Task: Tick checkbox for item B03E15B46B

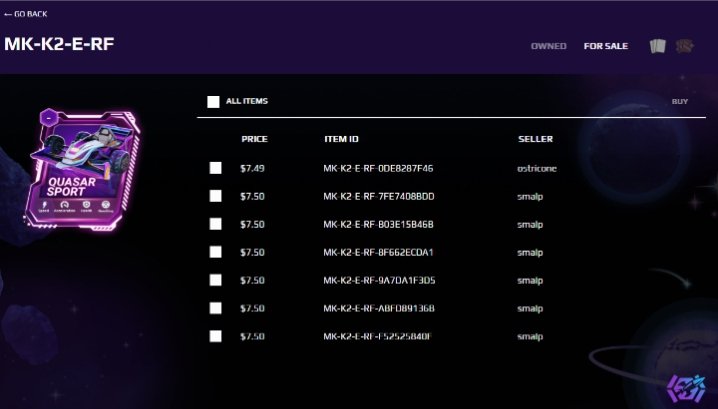Action: click(x=216, y=224)
